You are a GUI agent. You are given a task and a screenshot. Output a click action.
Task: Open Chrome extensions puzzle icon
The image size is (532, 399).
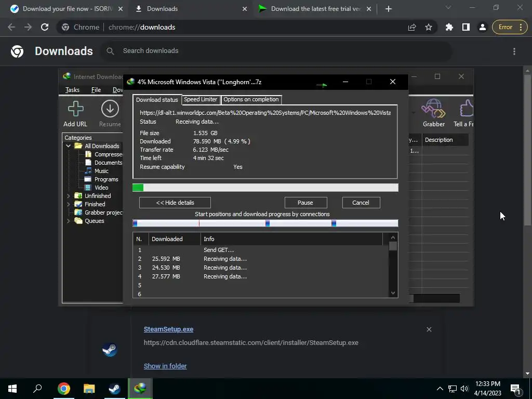coord(449,27)
